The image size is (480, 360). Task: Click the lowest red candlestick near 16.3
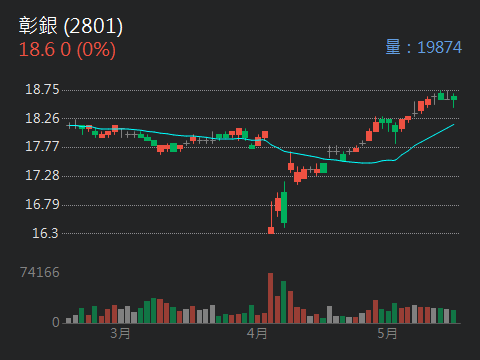click(271, 217)
